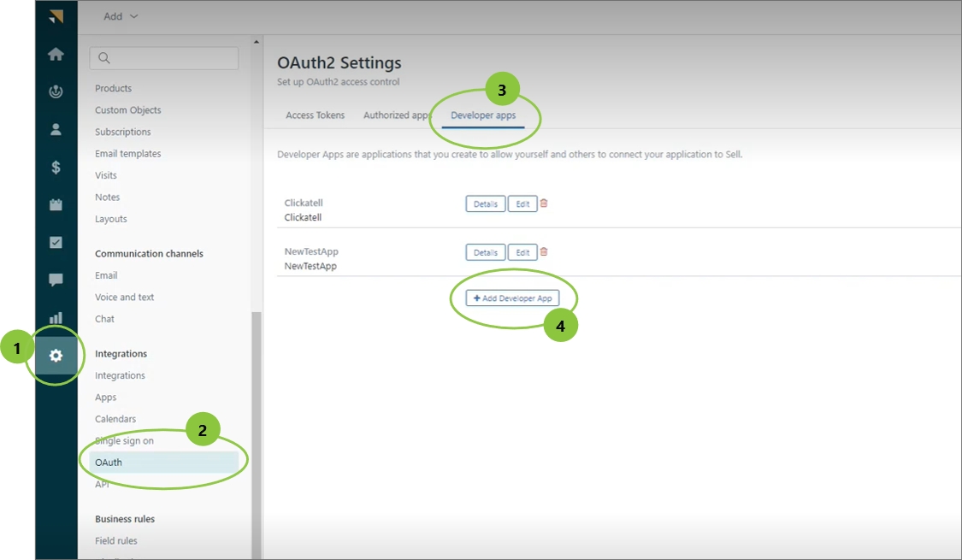Screen dimensions: 962x560
Task: Delete the Clickatell app via trash icon
Action: click(544, 203)
